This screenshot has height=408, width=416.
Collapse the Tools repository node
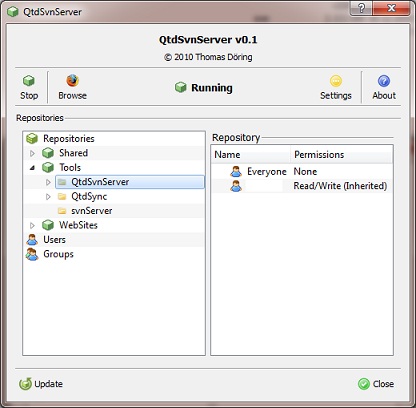coord(32,168)
